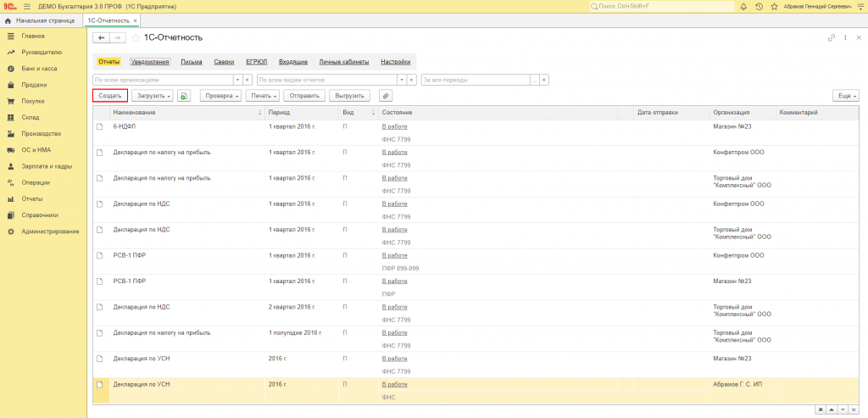Screen dimensions: 868x418
Task: Switch to the Отчеты tab
Action: [x=108, y=62]
